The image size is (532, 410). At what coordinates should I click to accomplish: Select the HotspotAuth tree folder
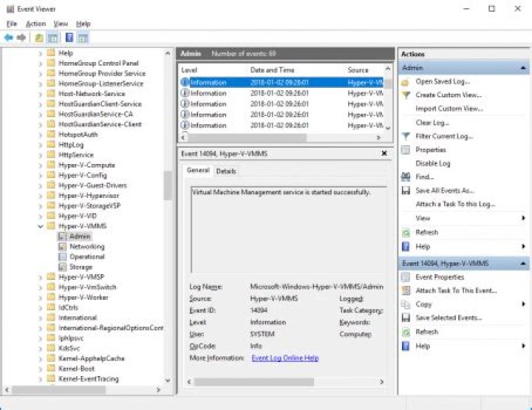pyautogui.click(x=78, y=134)
